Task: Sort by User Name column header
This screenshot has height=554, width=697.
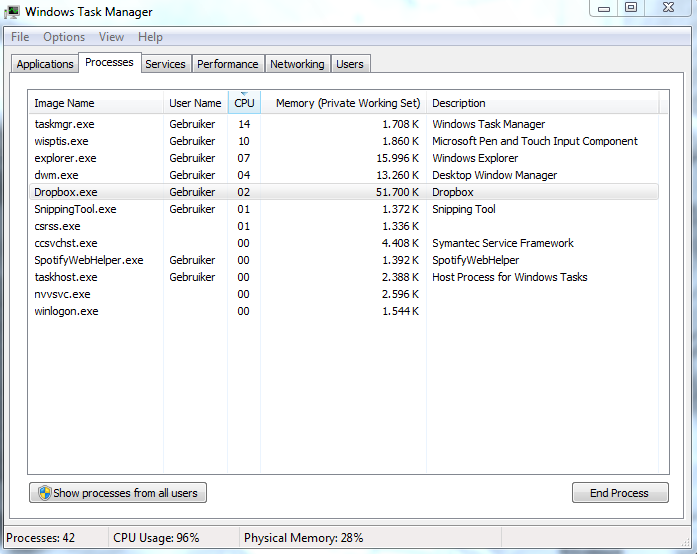Action: [195, 103]
